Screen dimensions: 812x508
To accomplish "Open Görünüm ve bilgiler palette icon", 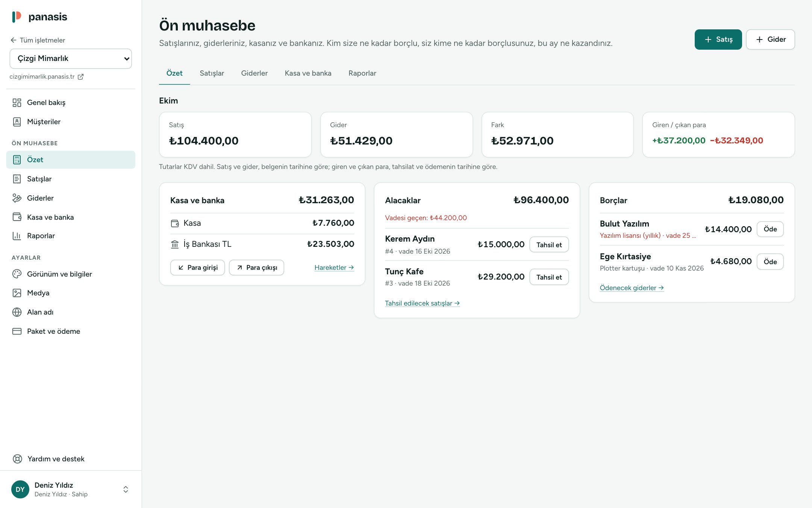I will pyautogui.click(x=17, y=274).
